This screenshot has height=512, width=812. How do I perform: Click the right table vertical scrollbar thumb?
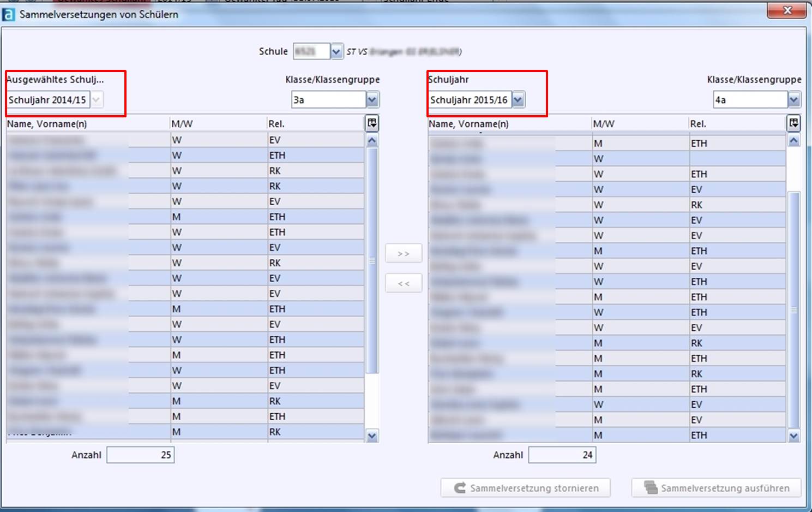[x=793, y=310]
